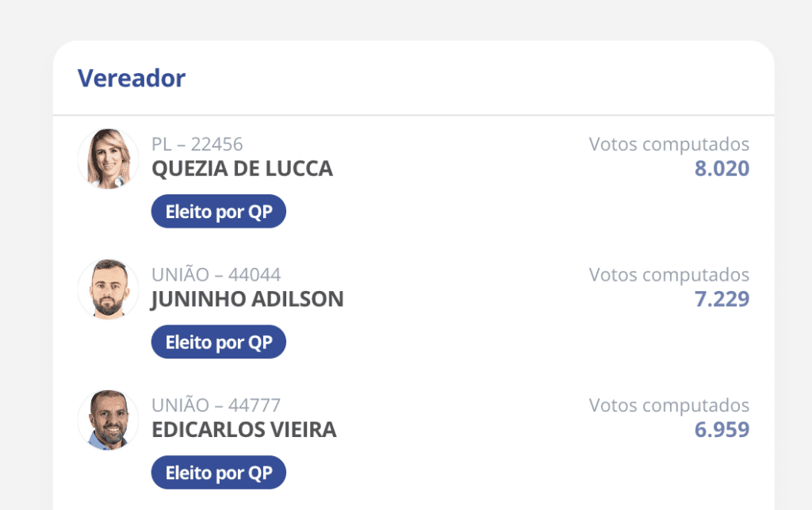The image size is (812, 510).
Task: Open candidate name QUEZIA DE LUCCA
Action: [x=242, y=169]
